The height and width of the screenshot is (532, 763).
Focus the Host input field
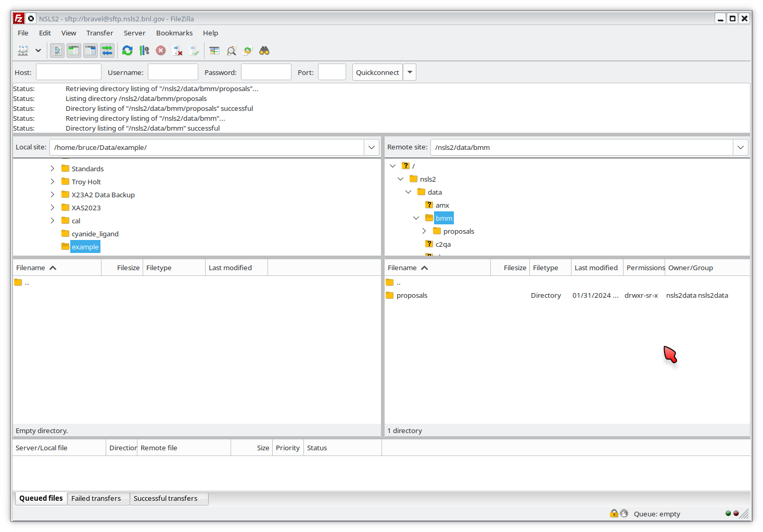pos(69,72)
